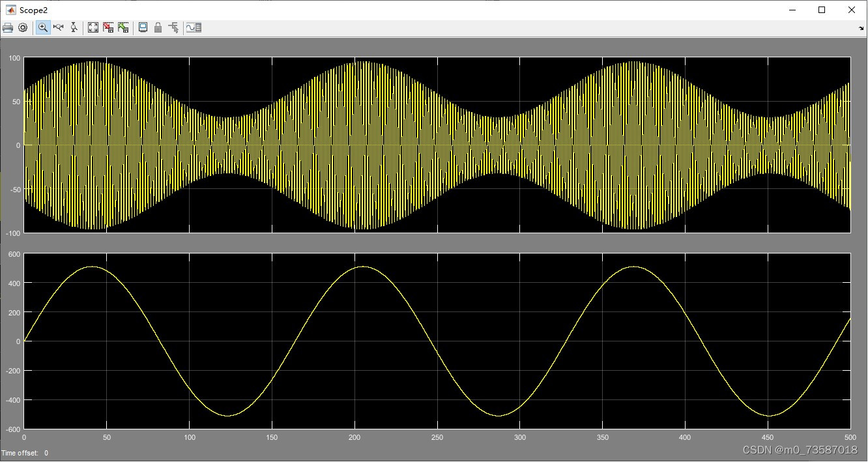Click the MATLAB icon in title bar
Image resolution: width=868 pixels, height=462 pixels.
10,10
